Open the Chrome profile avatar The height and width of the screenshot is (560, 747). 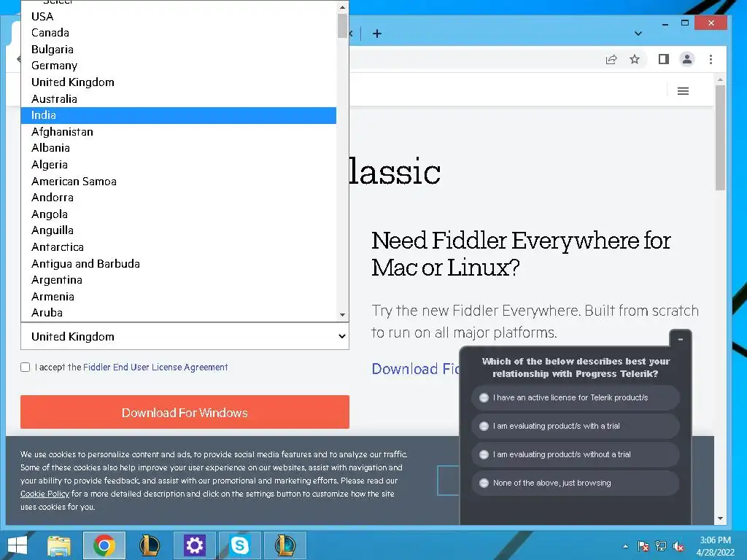pyautogui.click(x=687, y=59)
